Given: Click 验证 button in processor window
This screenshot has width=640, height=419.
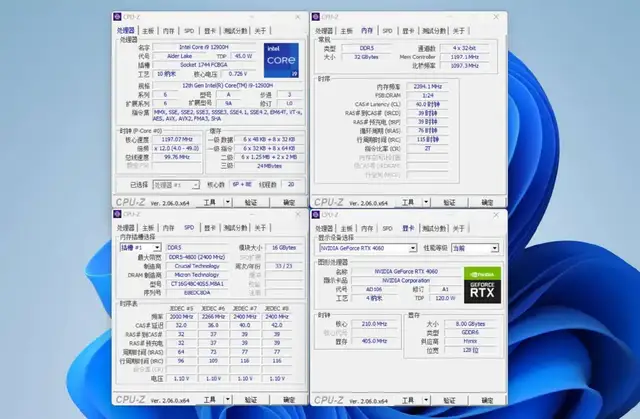Looking at the screenshot, I should [251, 202].
